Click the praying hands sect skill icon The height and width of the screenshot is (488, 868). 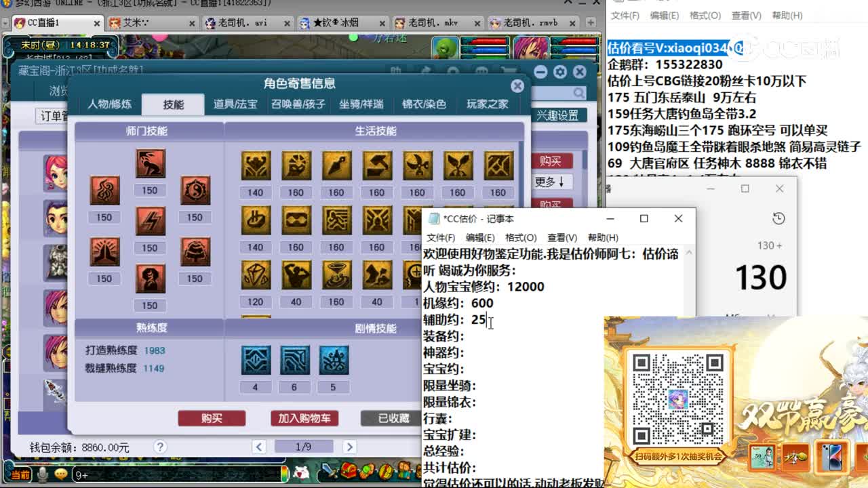104,251
